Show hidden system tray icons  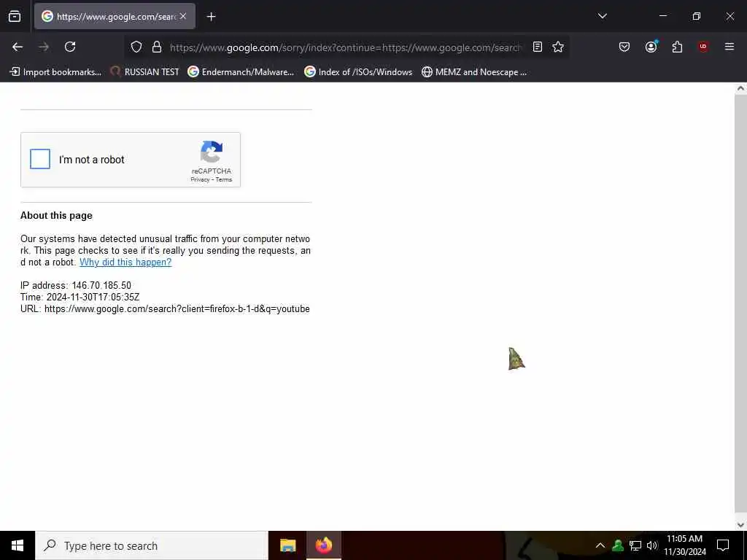pos(600,545)
